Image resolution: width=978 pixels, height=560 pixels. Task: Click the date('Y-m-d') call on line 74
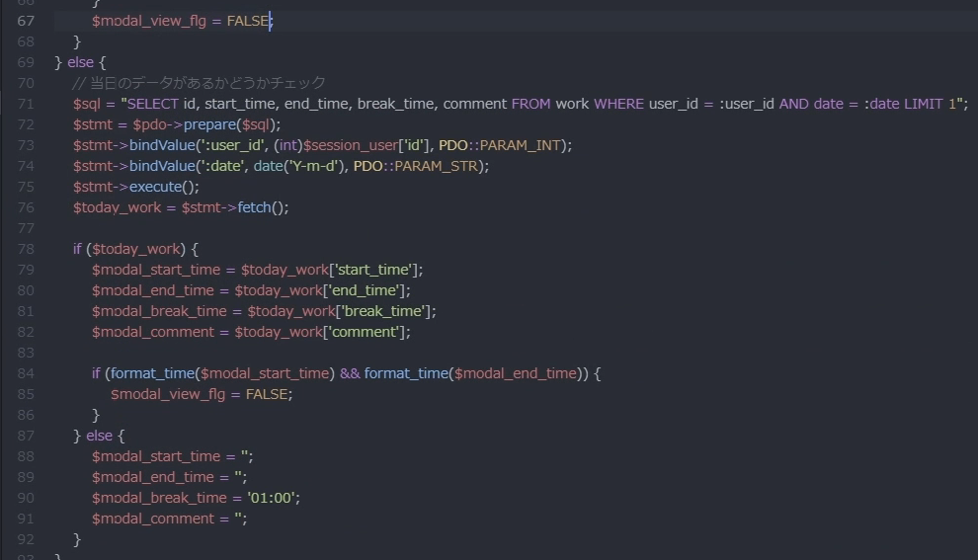(x=300, y=166)
